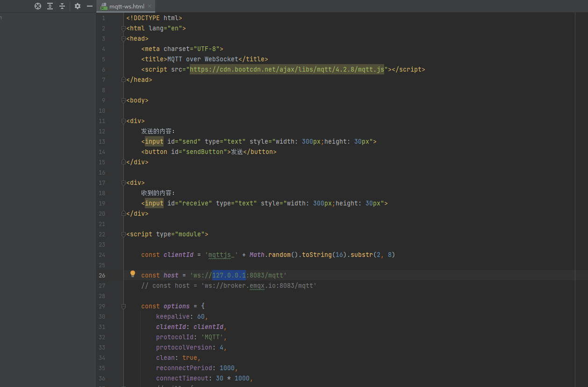Click the options constant name
Image resolution: width=588 pixels, height=387 pixels.
tap(177, 306)
